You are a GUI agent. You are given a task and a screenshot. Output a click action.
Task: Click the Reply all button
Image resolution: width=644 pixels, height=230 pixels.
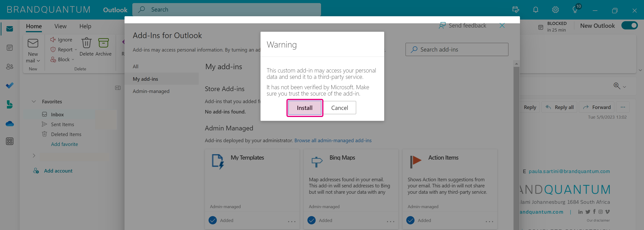tap(559, 107)
